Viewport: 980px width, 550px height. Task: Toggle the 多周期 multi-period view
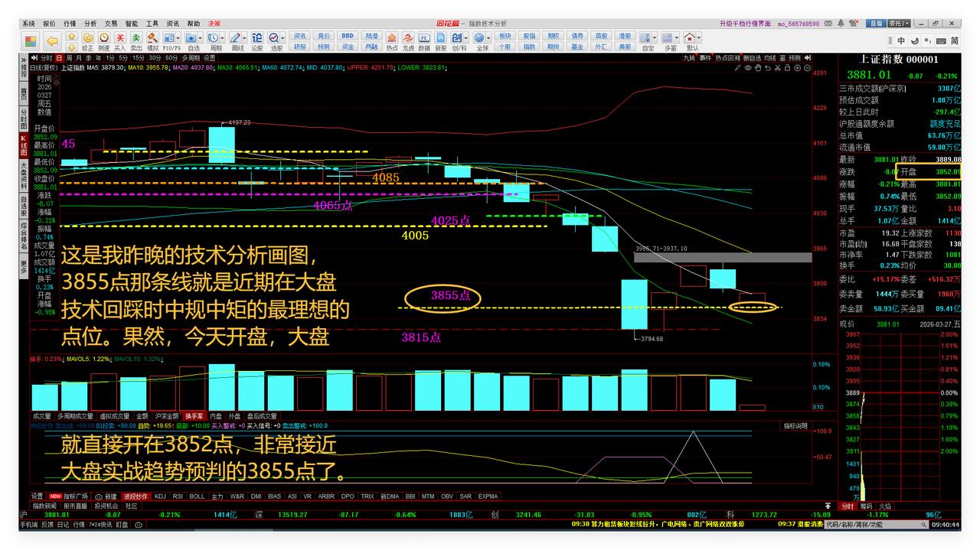[x=190, y=58]
